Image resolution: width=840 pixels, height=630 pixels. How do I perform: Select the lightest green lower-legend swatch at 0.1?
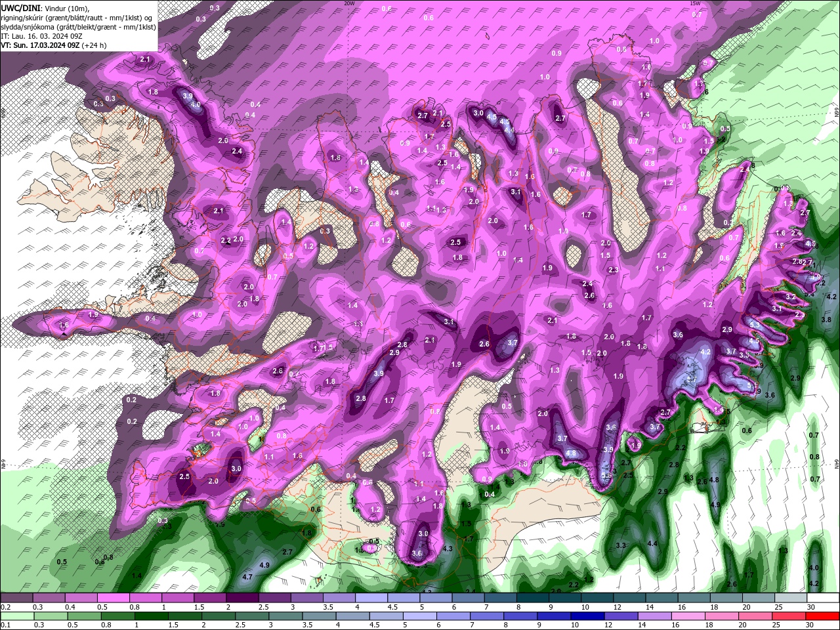[x=17, y=616]
